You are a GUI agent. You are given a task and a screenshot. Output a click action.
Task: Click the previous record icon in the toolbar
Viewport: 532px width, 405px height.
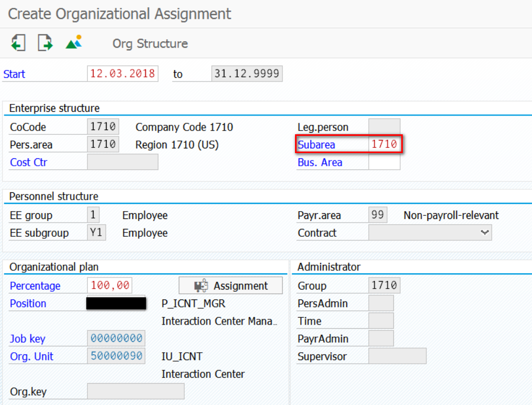point(18,43)
